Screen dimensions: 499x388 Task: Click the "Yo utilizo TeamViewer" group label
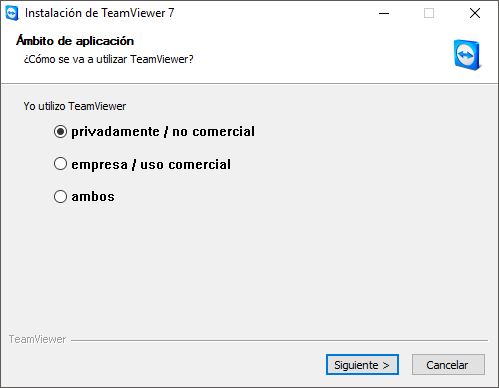75,106
